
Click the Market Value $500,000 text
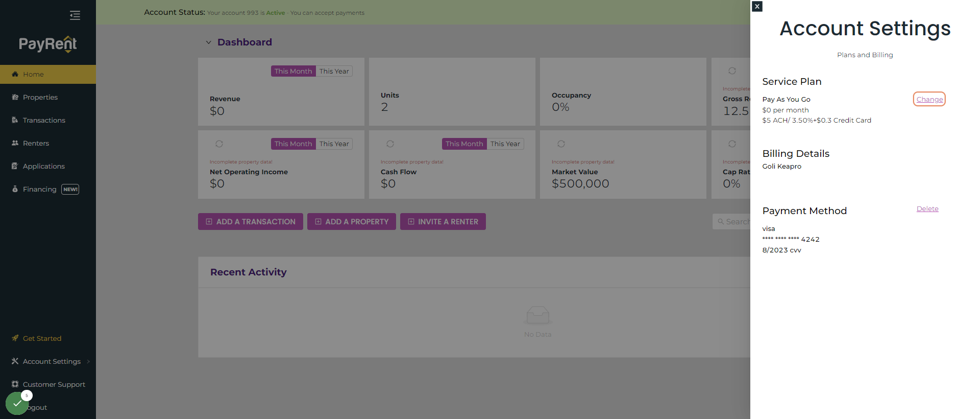[x=580, y=183]
